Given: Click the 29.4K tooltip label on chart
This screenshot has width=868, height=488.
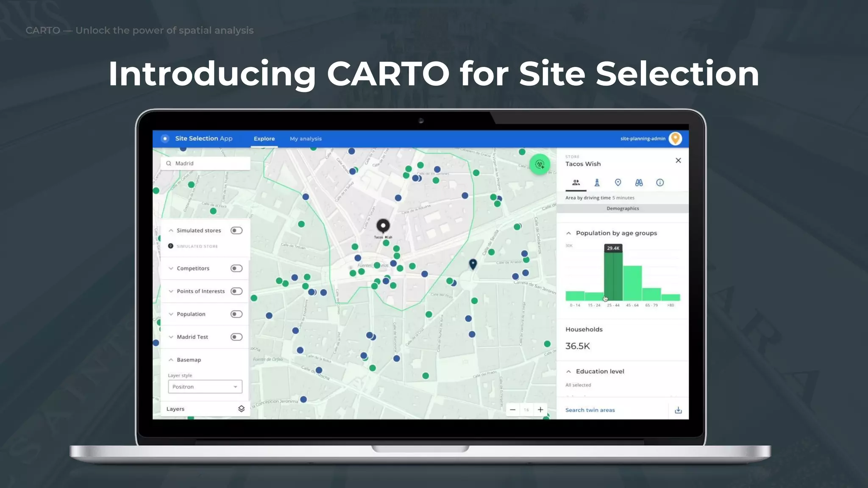Looking at the screenshot, I should tap(613, 248).
